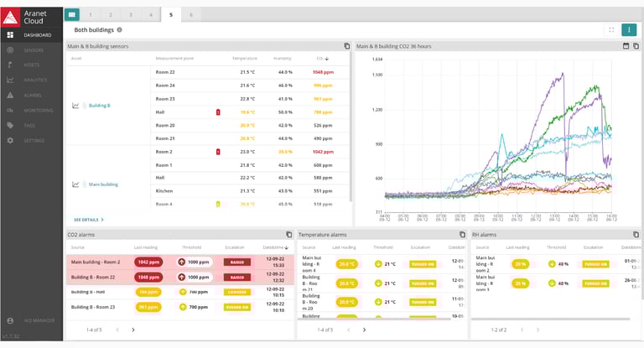
Task: Switch to dashboard tab 4
Action: point(151,15)
